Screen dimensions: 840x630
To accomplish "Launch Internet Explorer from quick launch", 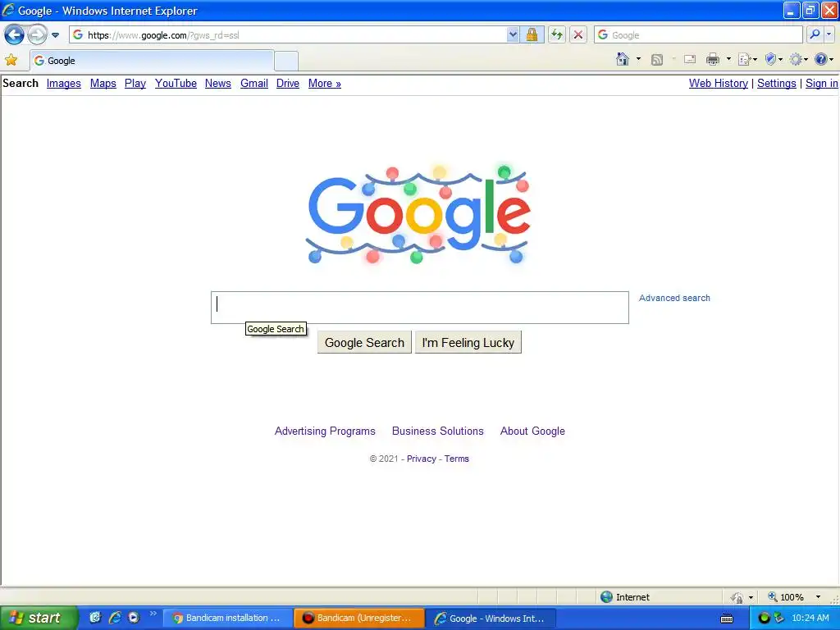I will tap(115, 618).
